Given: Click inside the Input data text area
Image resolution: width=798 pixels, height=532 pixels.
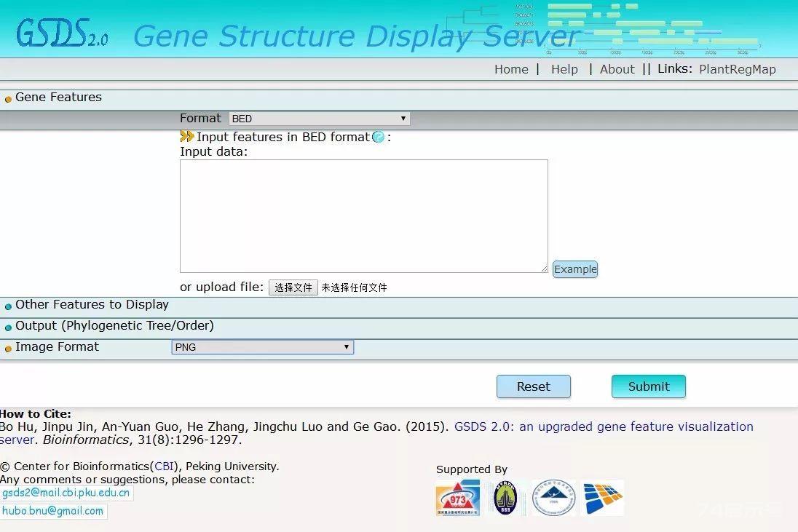Looking at the screenshot, I should pyautogui.click(x=364, y=216).
